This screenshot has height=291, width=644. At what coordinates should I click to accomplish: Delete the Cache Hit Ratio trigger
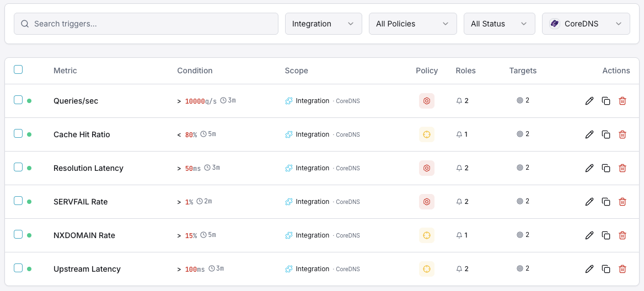click(622, 134)
